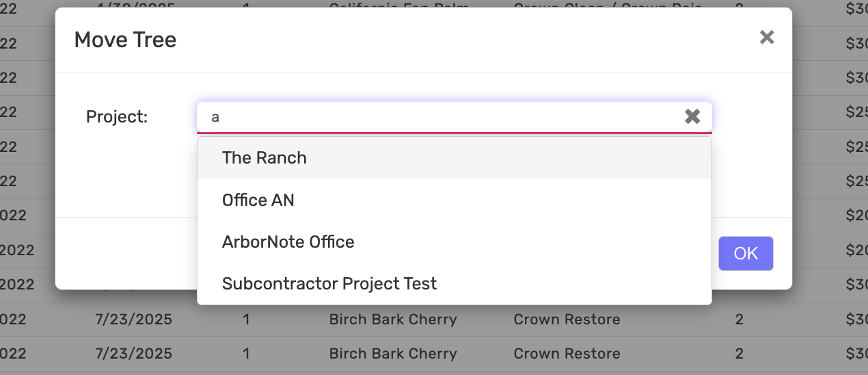Click Crown Restore in bottom table row
Viewport: 868px width, 375px height.
click(x=567, y=354)
